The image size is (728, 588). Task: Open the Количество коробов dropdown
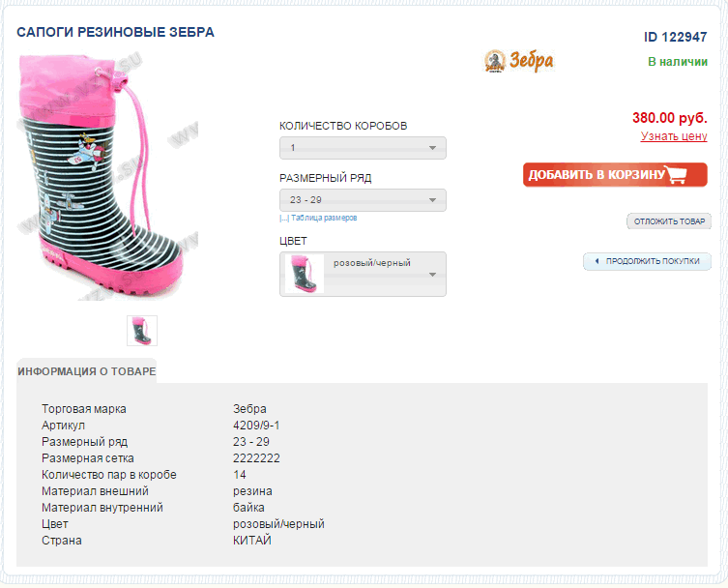click(363, 149)
